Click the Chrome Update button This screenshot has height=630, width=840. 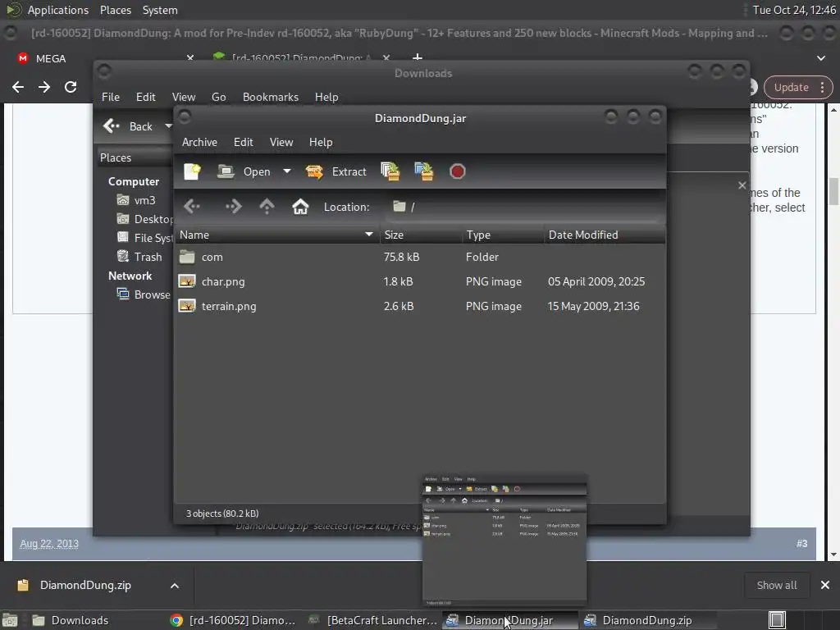pyautogui.click(x=792, y=87)
